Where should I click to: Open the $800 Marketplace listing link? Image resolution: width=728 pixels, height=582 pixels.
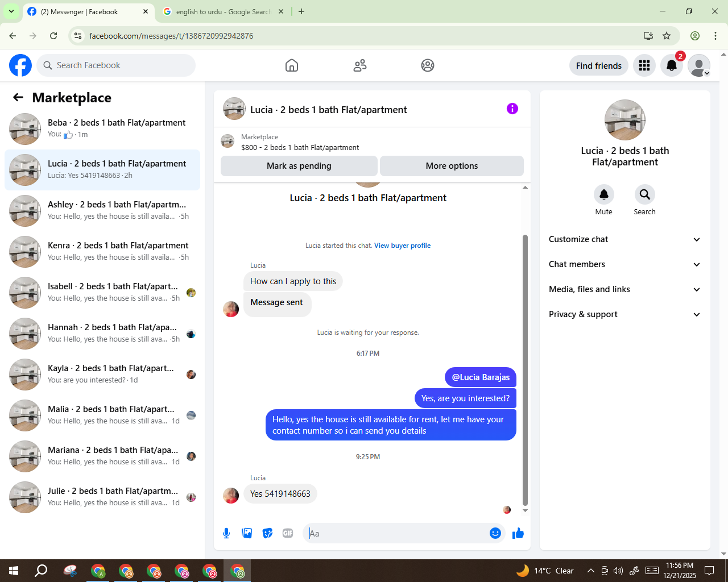(x=300, y=147)
